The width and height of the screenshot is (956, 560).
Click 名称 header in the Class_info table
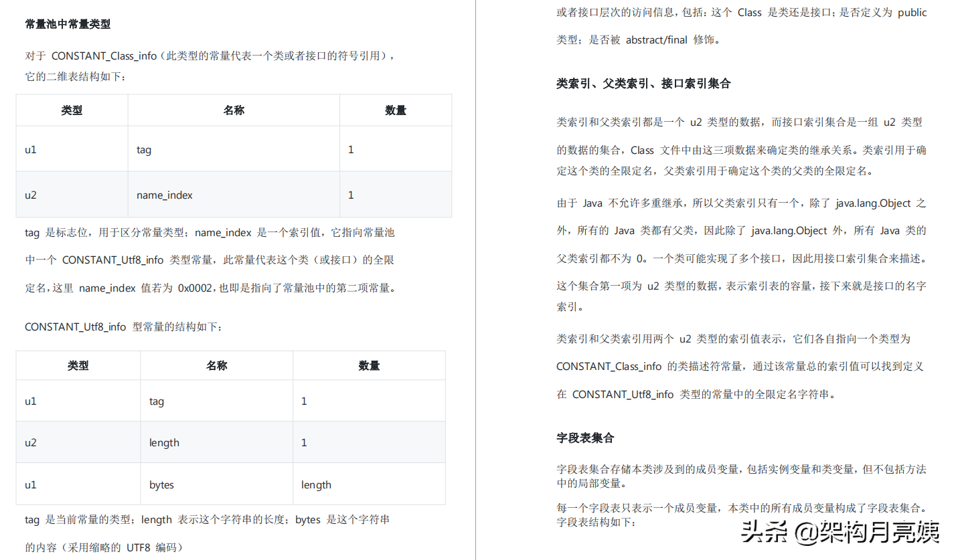pos(234,110)
